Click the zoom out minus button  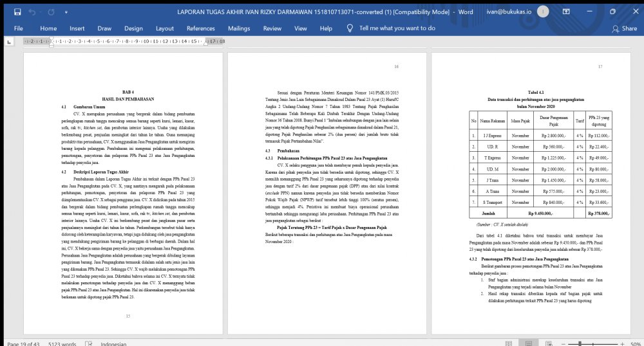[x=563, y=344]
